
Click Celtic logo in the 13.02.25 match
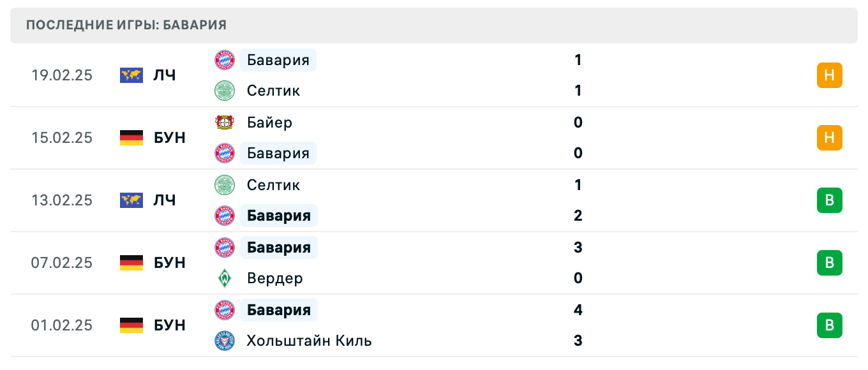pos(225,185)
